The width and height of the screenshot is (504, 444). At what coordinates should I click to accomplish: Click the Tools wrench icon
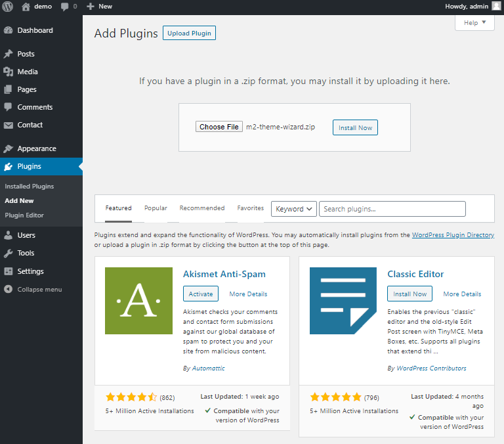[x=8, y=254]
